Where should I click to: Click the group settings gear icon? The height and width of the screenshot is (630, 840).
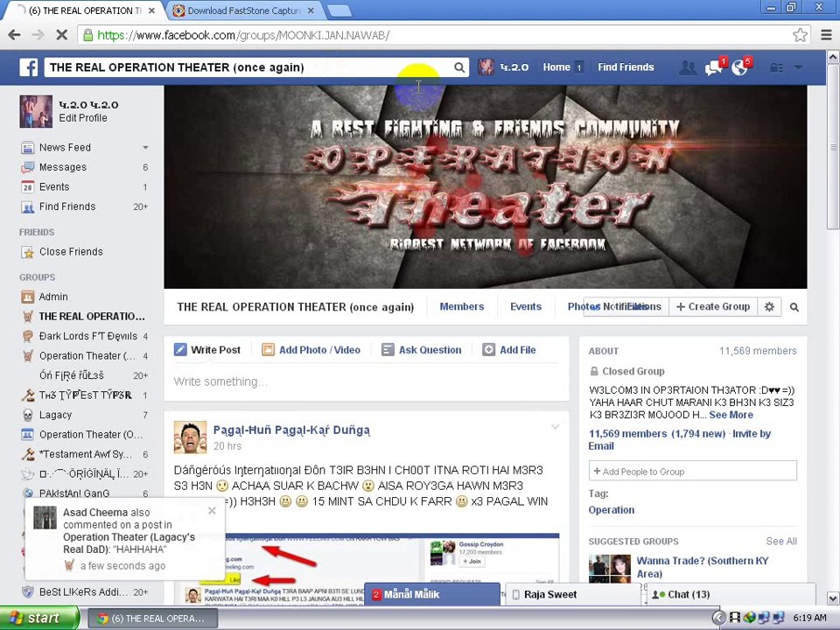pos(769,306)
